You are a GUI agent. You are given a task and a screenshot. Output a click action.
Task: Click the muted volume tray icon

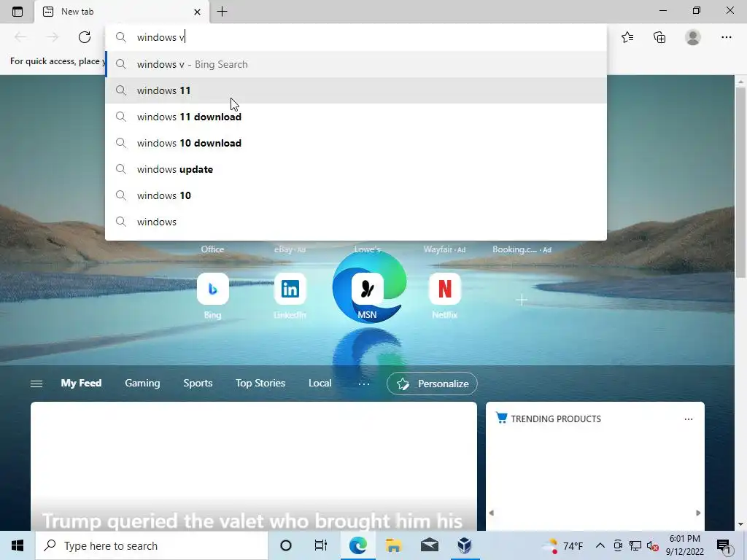(652, 545)
